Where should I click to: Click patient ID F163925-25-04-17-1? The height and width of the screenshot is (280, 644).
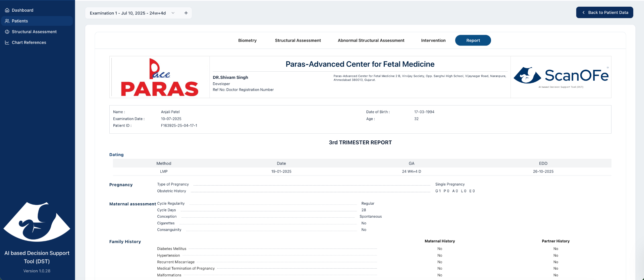(x=179, y=126)
